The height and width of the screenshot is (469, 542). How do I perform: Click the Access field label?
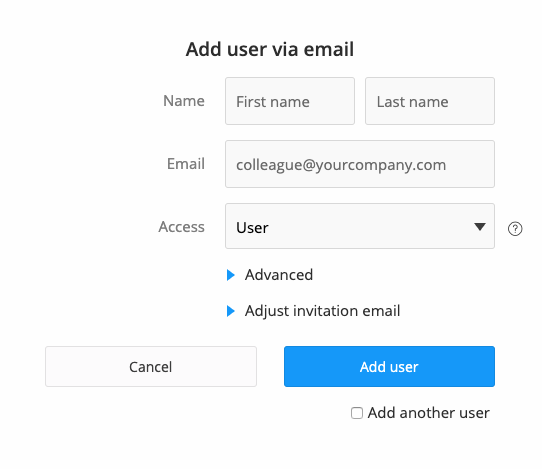(181, 227)
